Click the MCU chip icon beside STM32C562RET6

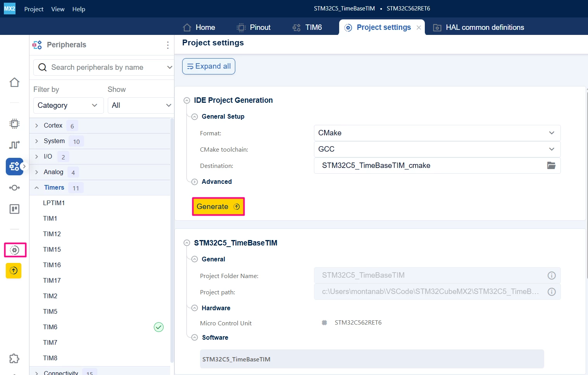(324, 323)
